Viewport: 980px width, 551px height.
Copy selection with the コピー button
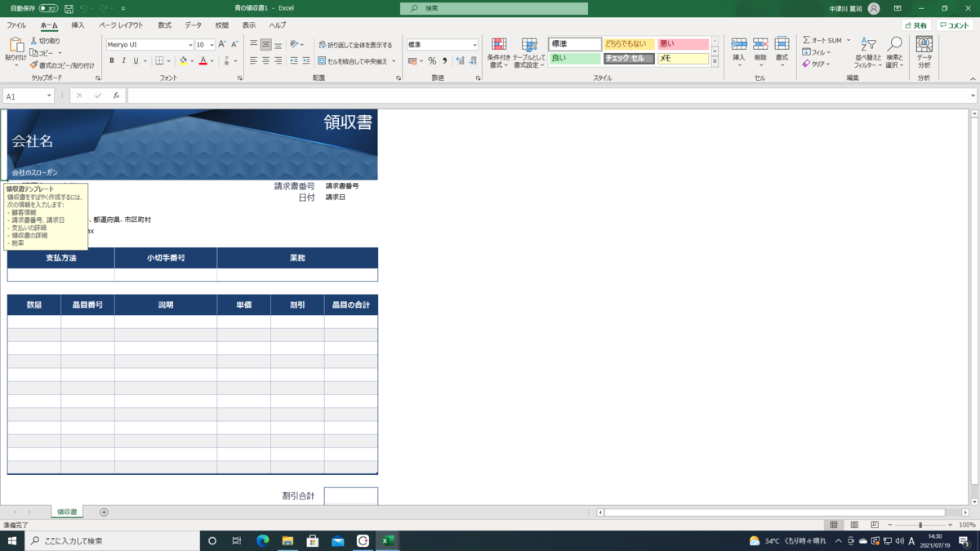point(42,53)
